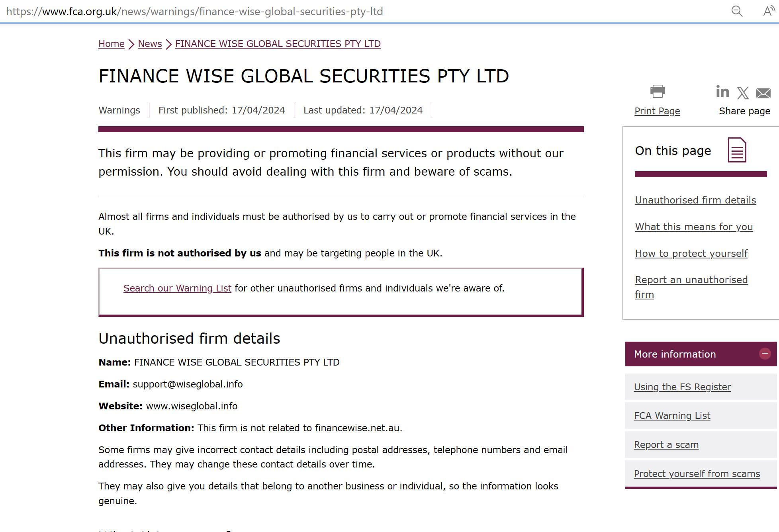Jump to How to protect yourself

point(691,254)
